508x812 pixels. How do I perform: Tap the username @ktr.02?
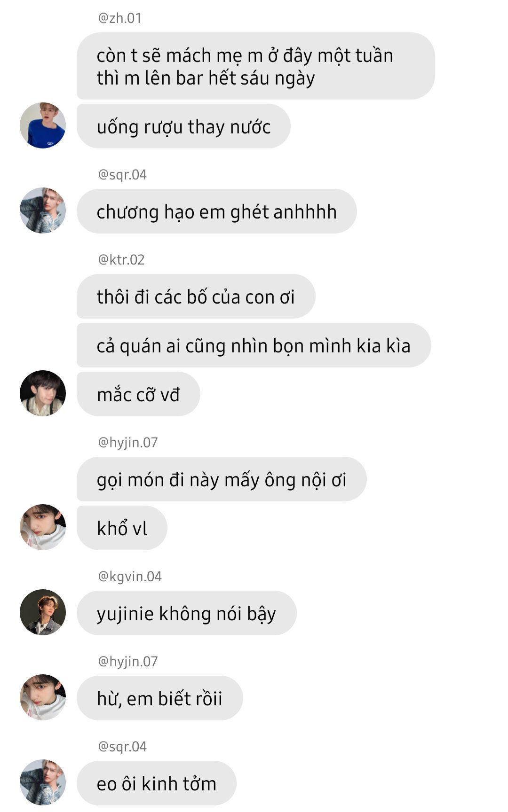coord(121,259)
